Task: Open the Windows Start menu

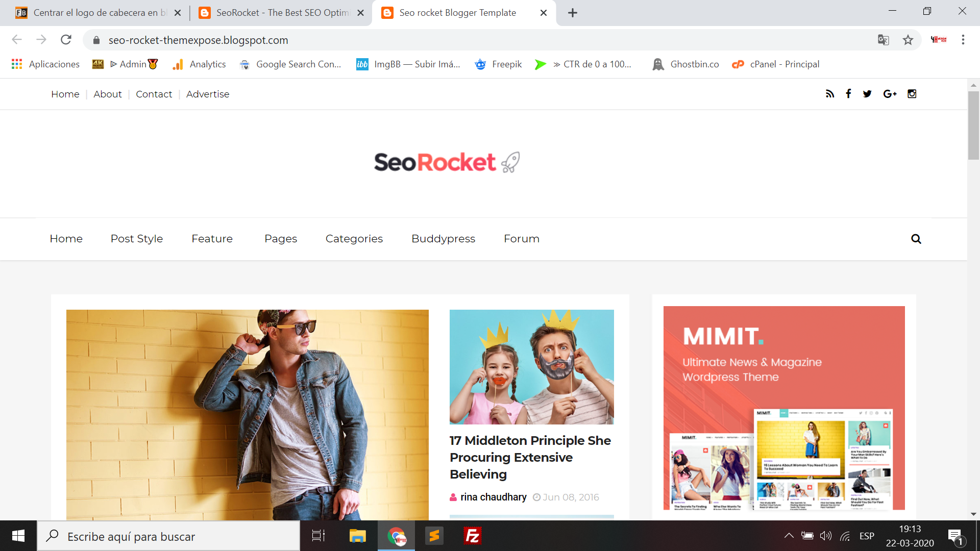Action: pyautogui.click(x=18, y=536)
